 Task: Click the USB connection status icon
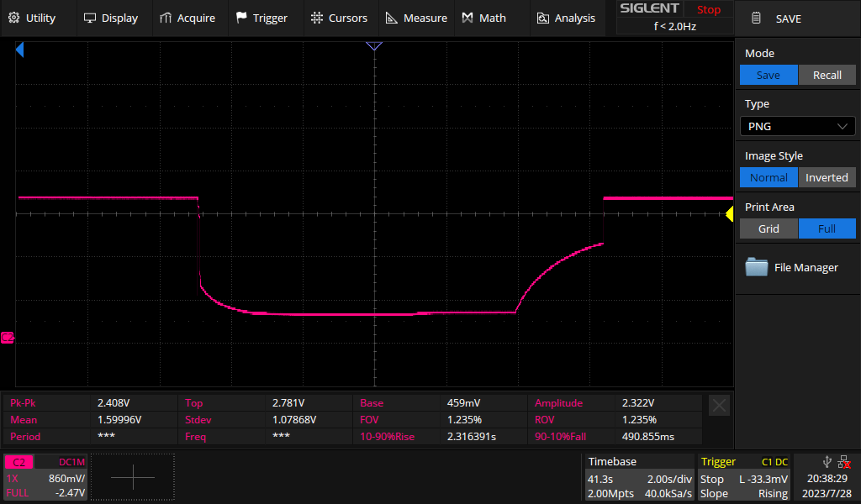[x=827, y=461]
